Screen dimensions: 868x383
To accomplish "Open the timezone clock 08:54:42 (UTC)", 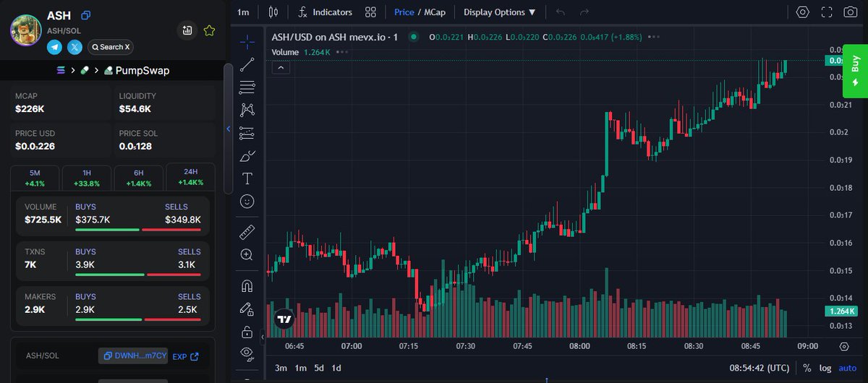I will click(759, 368).
